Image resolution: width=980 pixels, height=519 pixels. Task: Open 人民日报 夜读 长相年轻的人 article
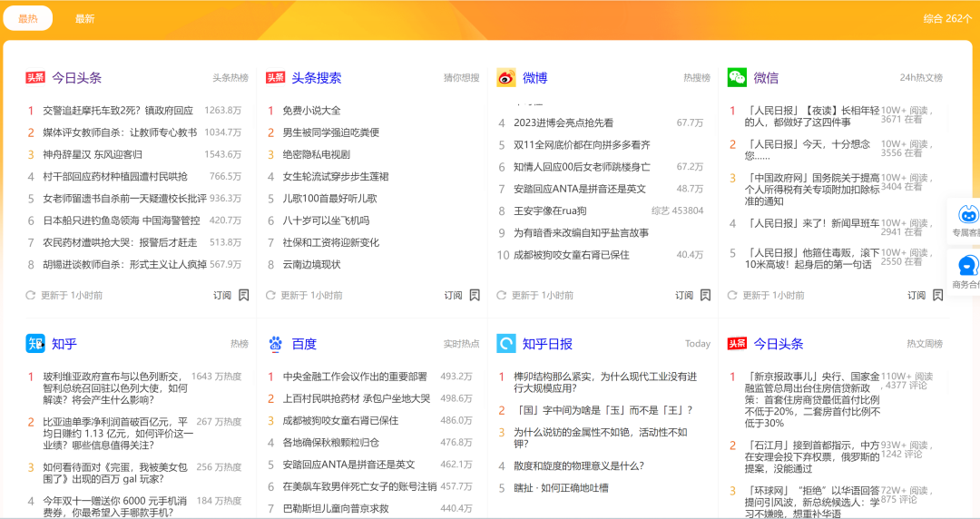point(811,116)
